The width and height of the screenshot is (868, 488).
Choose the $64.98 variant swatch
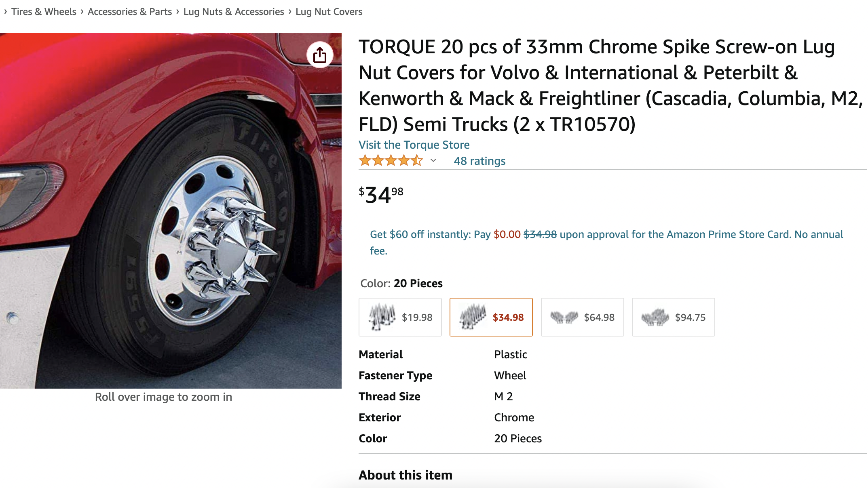tap(582, 317)
